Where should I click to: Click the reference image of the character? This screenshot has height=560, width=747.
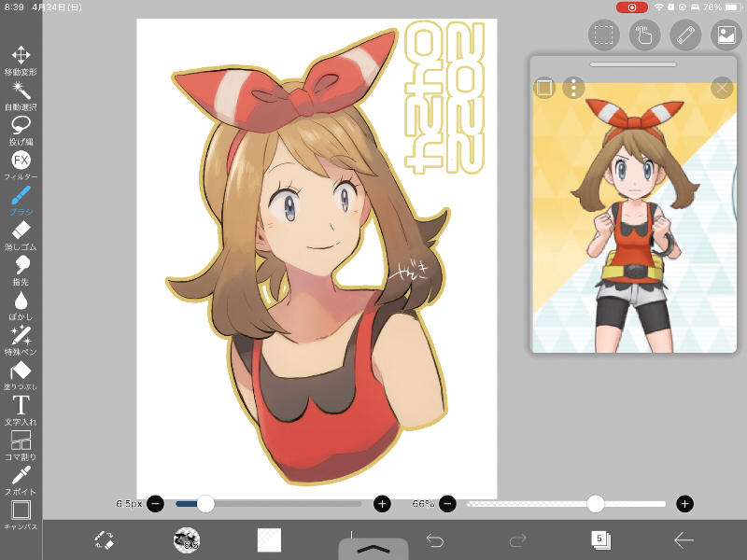click(x=634, y=217)
